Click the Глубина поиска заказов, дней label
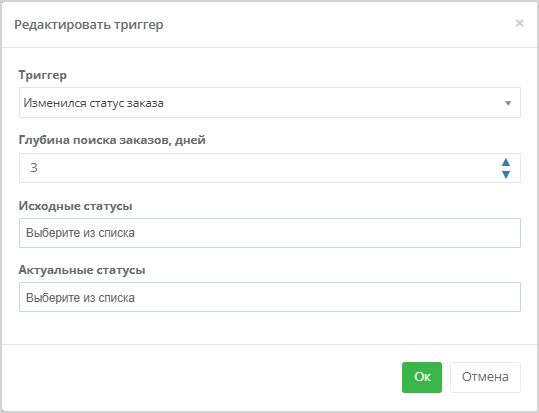The height and width of the screenshot is (413, 539). click(112, 140)
